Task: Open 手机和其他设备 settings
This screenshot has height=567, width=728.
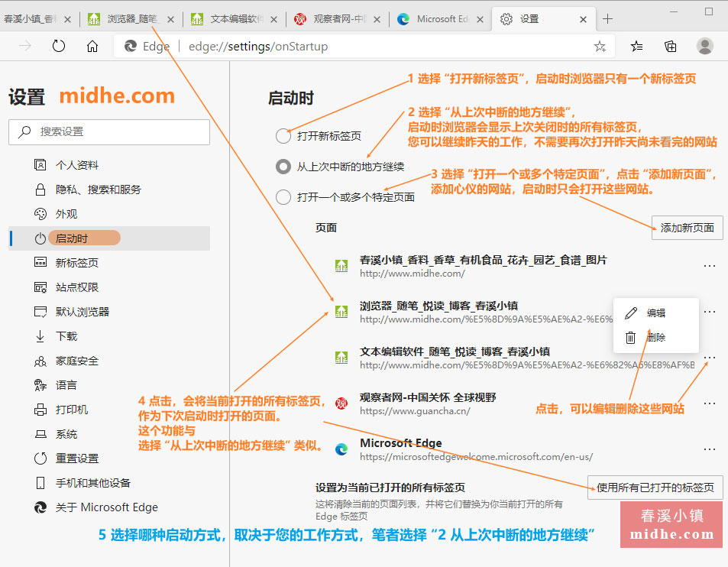Action: (x=109, y=483)
